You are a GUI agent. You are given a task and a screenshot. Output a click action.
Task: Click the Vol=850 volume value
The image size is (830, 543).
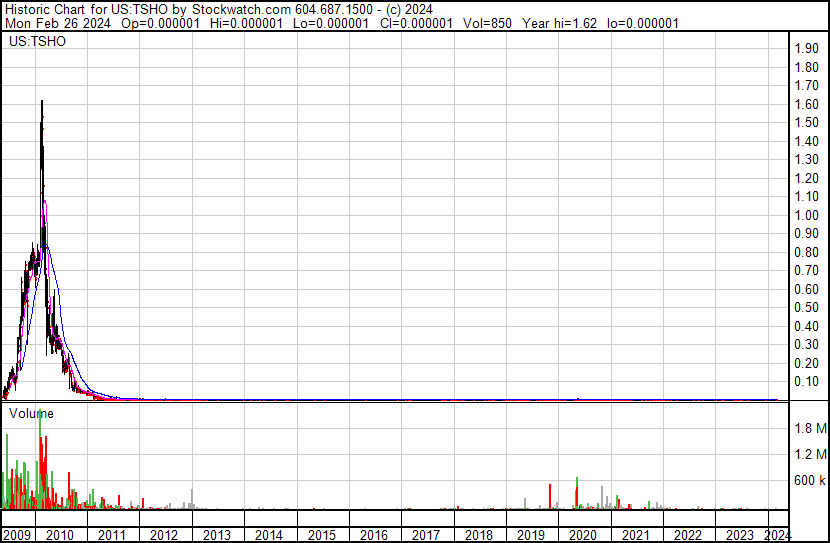(487, 23)
